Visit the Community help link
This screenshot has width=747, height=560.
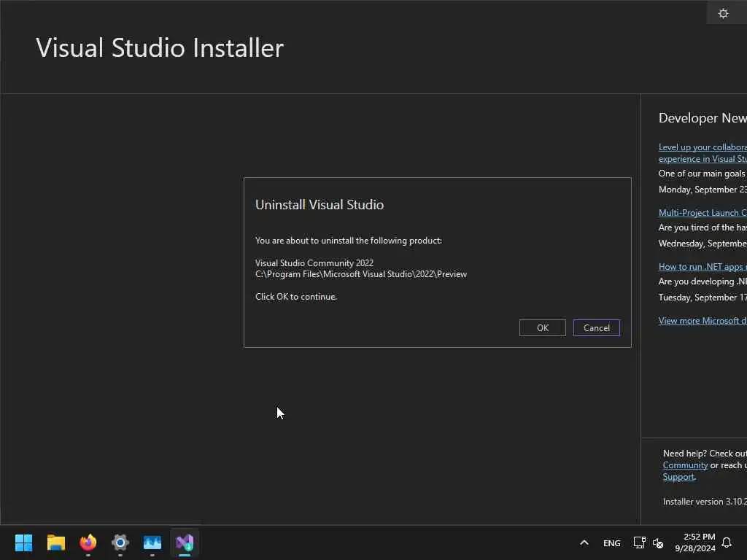point(685,465)
